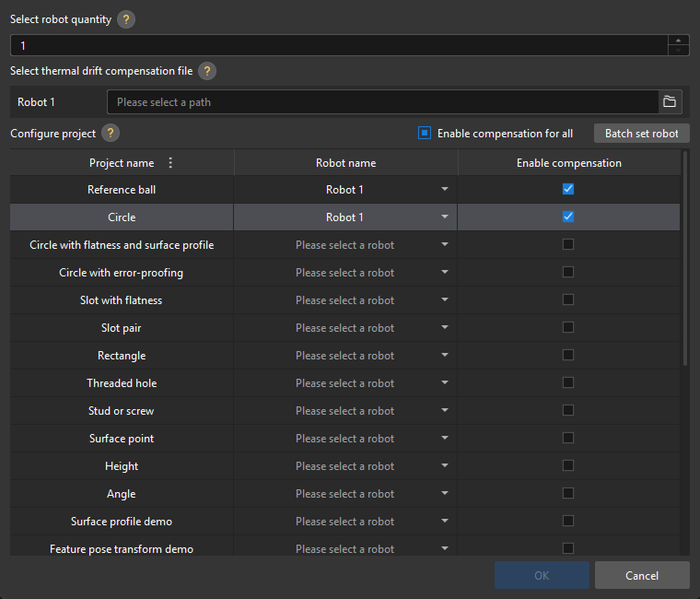700x599 pixels.
Task: Enable compensation for Threaded hole
Action: point(568,382)
